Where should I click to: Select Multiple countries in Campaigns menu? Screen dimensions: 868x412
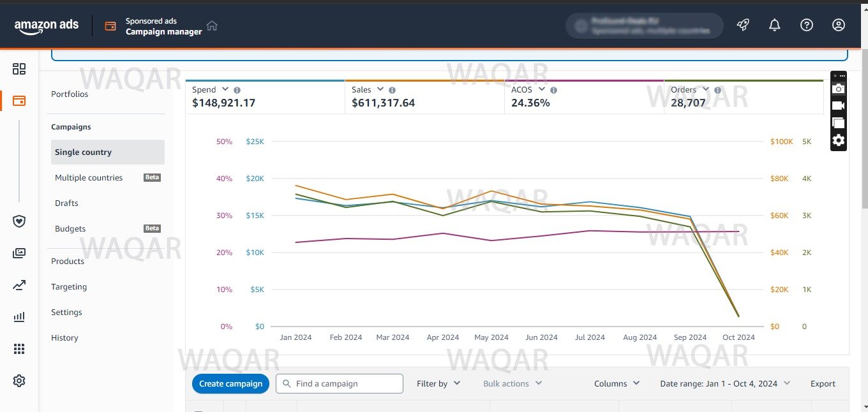(89, 178)
